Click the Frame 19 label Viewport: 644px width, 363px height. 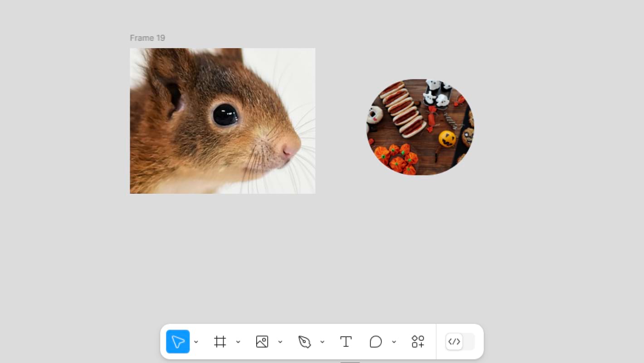(x=147, y=38)
